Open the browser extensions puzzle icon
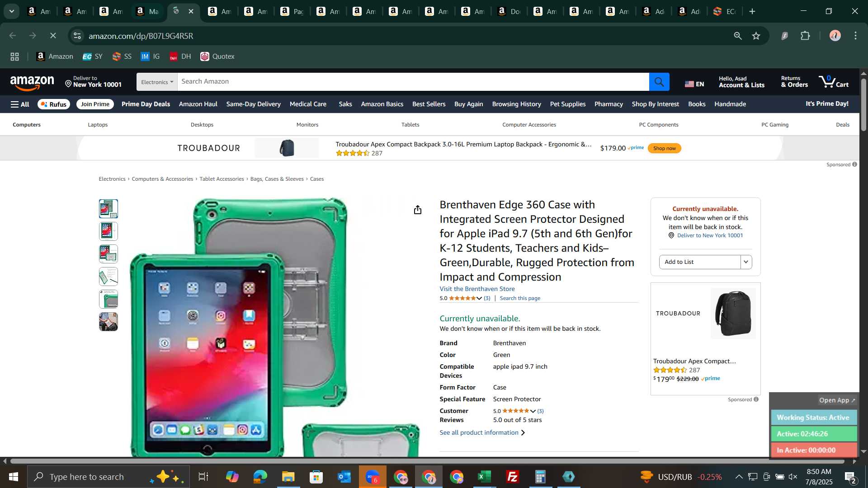The height and width of the screenshot is (488, 868). (805, 36)
